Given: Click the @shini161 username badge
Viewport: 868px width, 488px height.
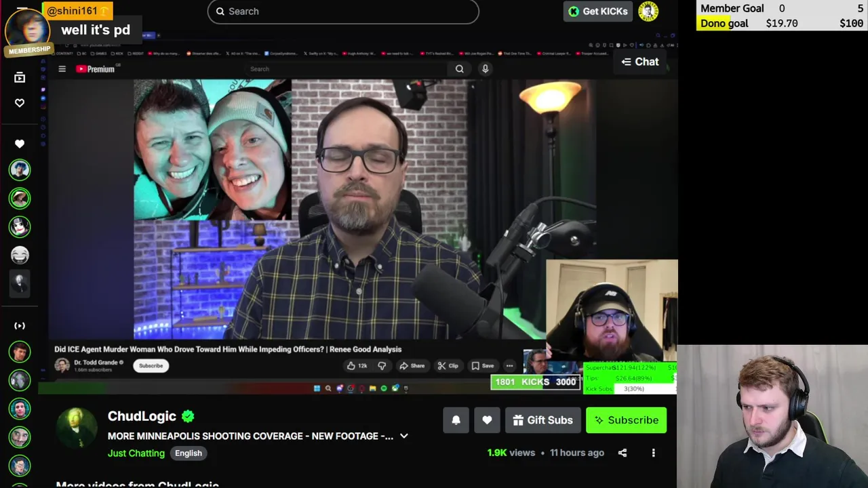Looking at the screenshot, I should pos(77,11).
